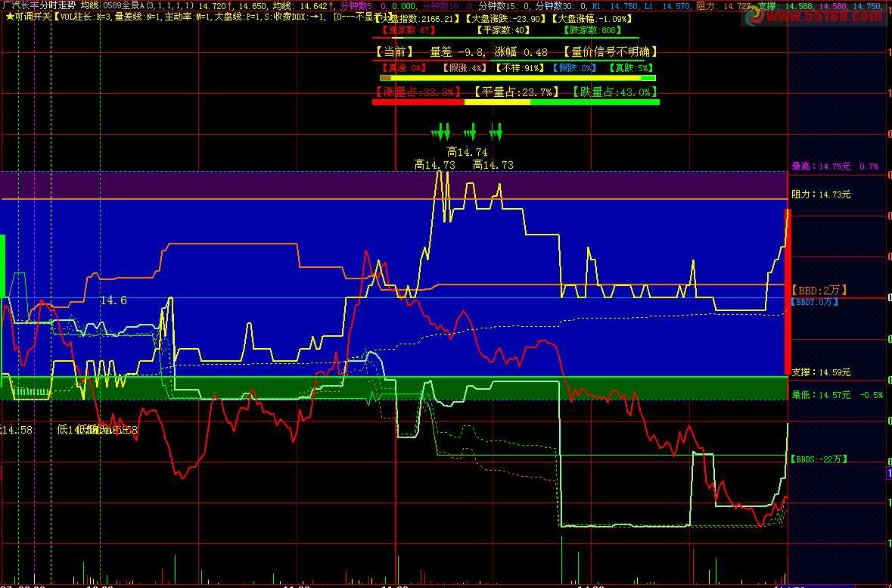Click the 真跌:5% percentage label
This screenshot has height=588, width=892.
coord(630,68)
